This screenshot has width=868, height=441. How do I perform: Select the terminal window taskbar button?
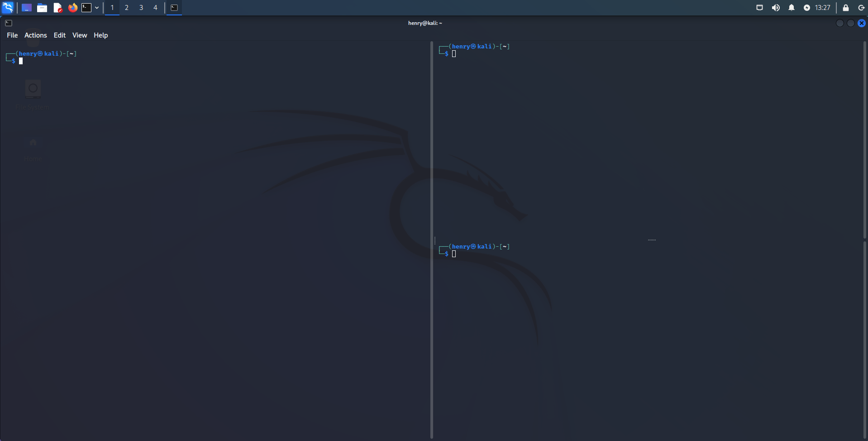pos(174,8)
